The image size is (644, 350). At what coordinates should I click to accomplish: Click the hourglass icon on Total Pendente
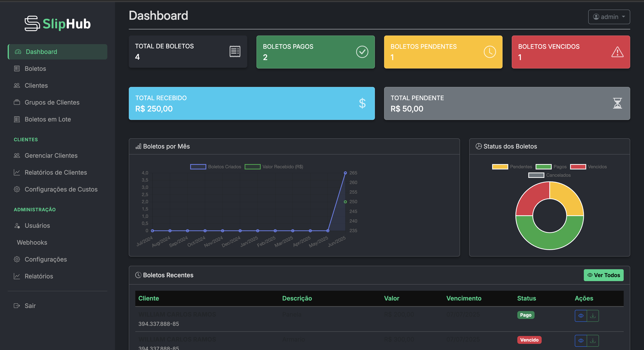[617, 103]
